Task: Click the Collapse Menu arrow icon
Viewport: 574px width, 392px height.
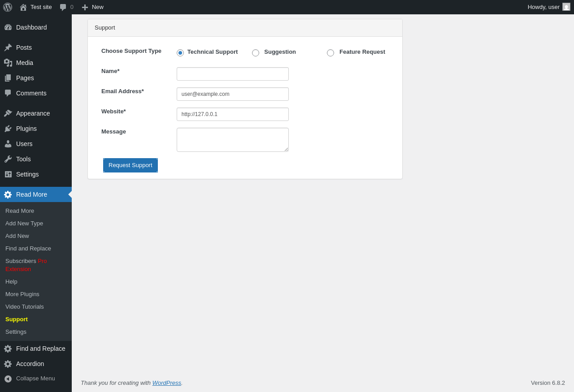Action: click(x=8, y=379)
